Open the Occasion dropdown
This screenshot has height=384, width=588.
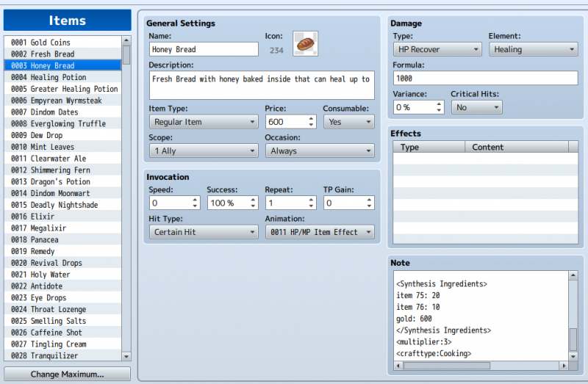(320, 151)
